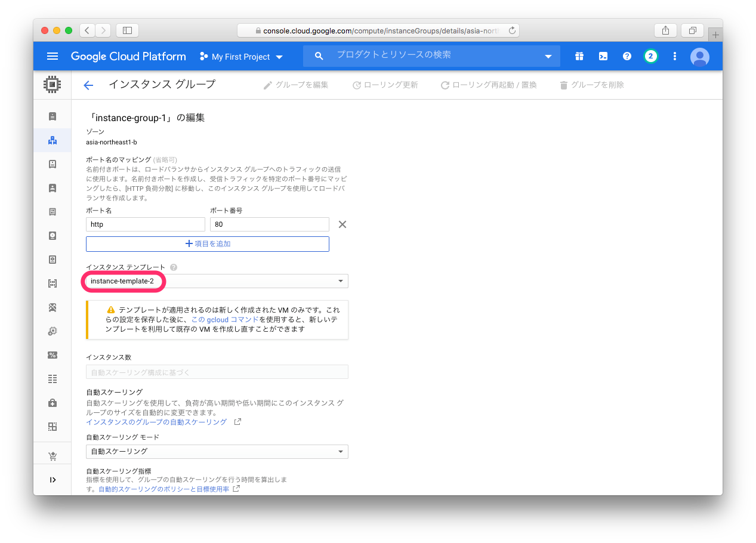Click the ローリング更新 toolbar item

[x=385, y=85]
